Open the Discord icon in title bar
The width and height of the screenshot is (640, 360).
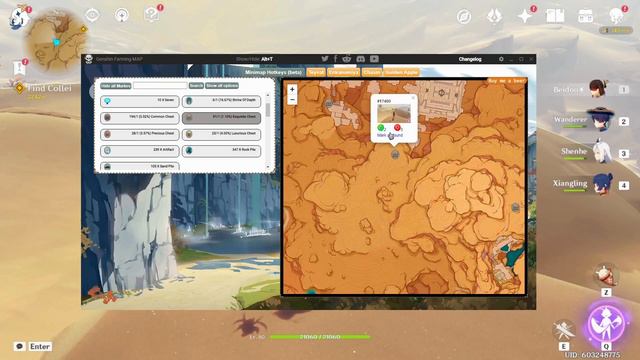[360, 59]
